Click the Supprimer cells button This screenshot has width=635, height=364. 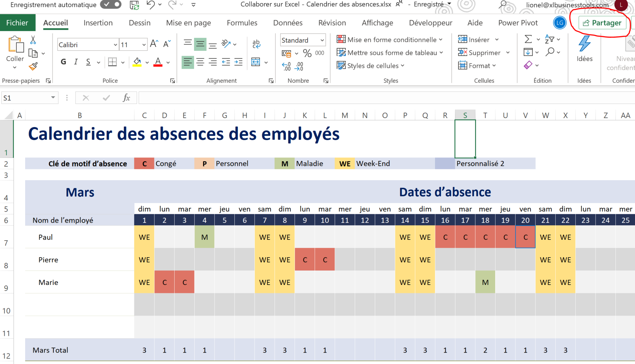tap(479, 53)
